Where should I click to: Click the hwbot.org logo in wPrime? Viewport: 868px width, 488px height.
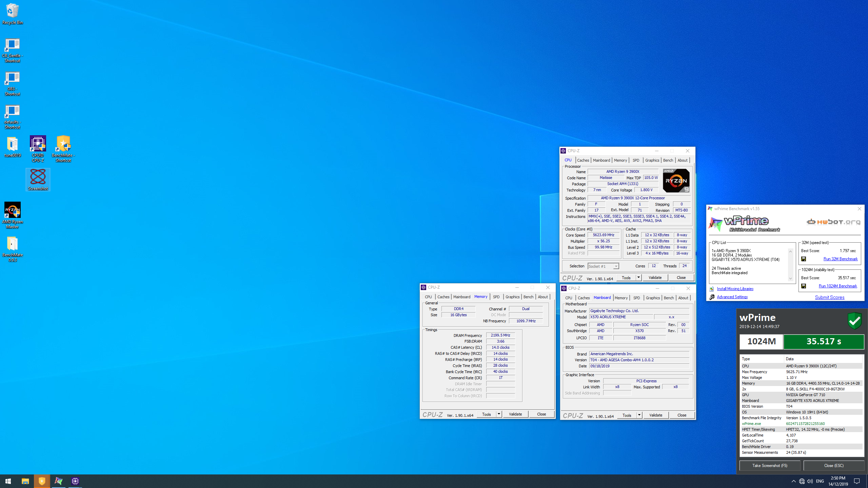point(833,222)
